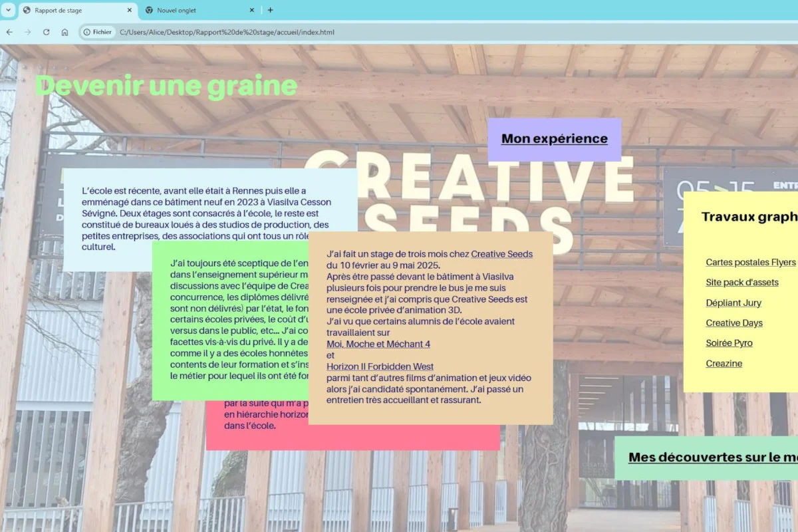Image resolution: width=798 pixels, height=532 pixels.
Task: Open new tab with plus icon
Action: point(270,10)
